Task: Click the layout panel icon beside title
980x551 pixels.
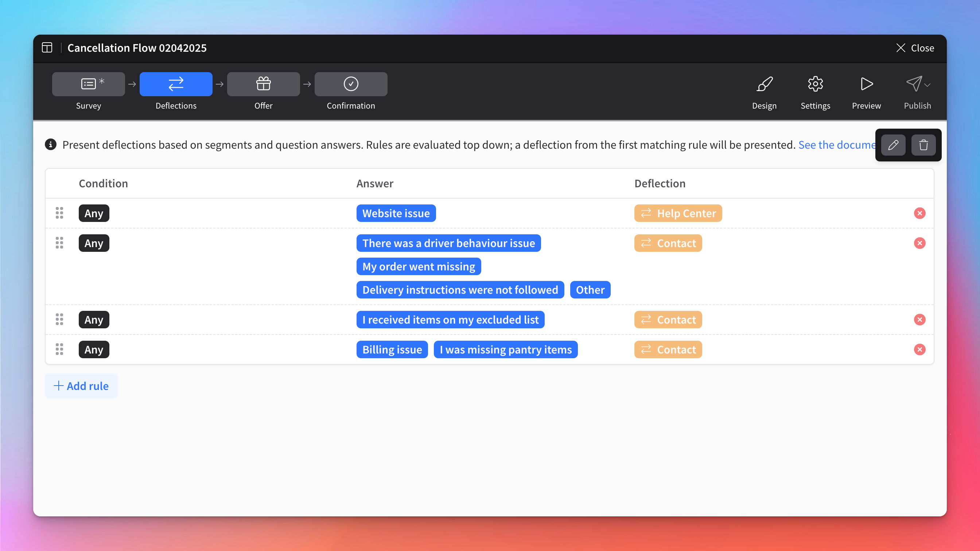Action: pos(47,48)
